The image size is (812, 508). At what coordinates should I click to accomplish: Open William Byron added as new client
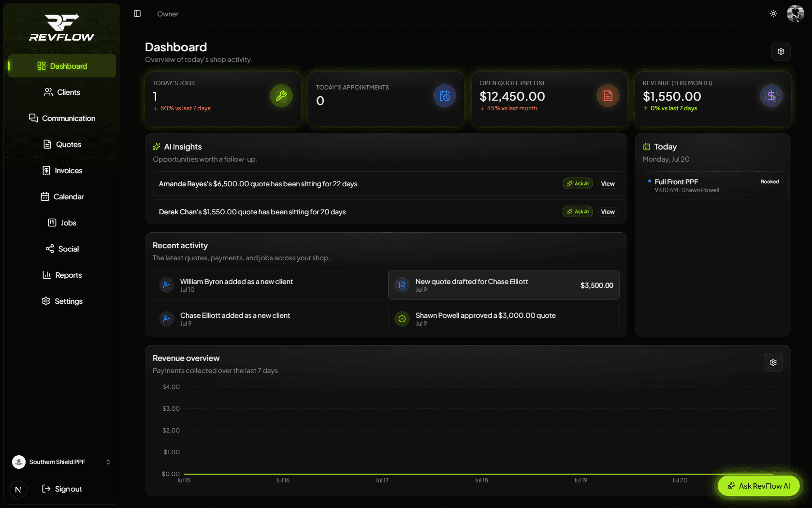pos(268,285)
